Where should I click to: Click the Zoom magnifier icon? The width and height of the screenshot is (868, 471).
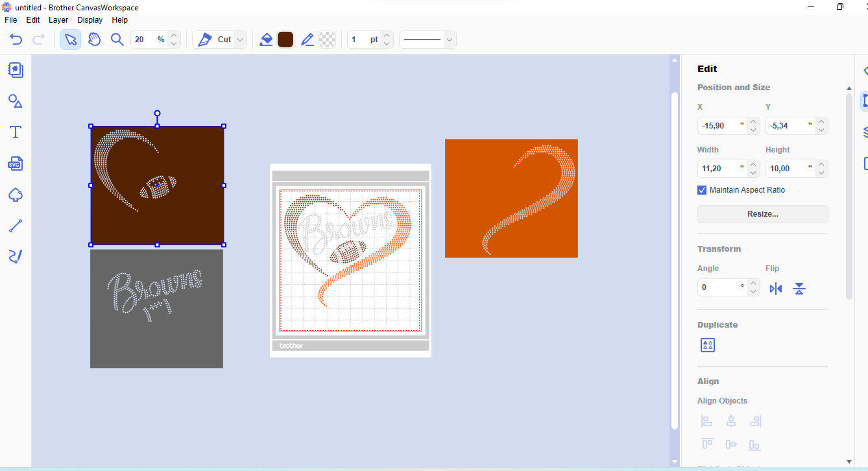click(117, 40)
